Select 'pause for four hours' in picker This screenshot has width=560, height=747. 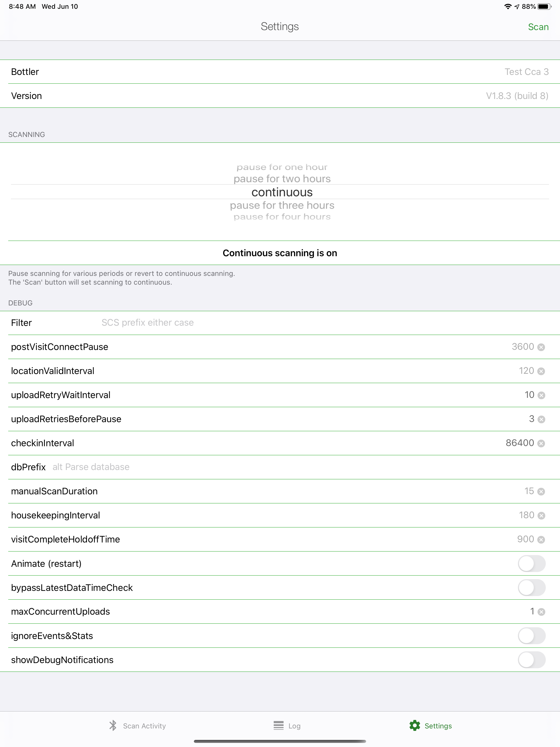pos(282,217)
